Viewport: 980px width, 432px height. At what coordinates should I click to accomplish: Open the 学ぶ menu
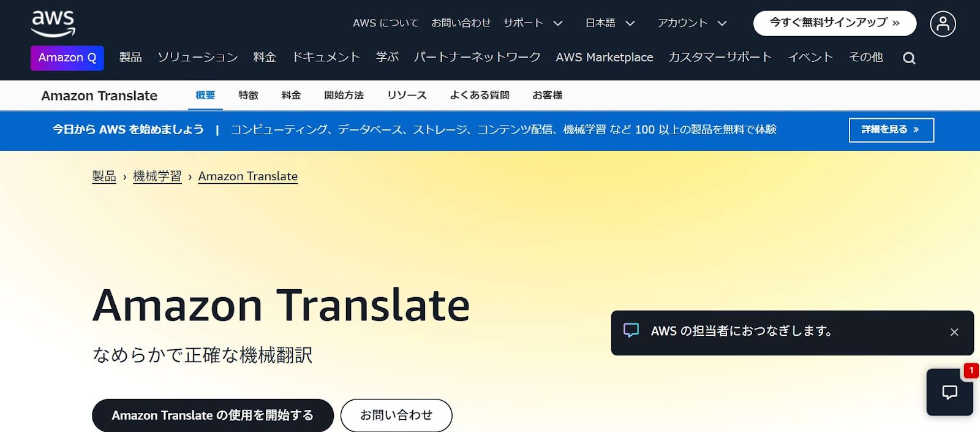[387, 58]
